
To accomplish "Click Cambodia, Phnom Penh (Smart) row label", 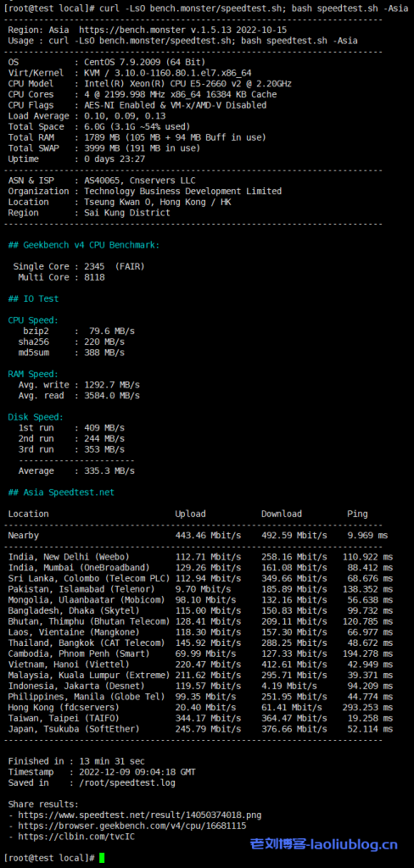I will click(x=79, y=654).
